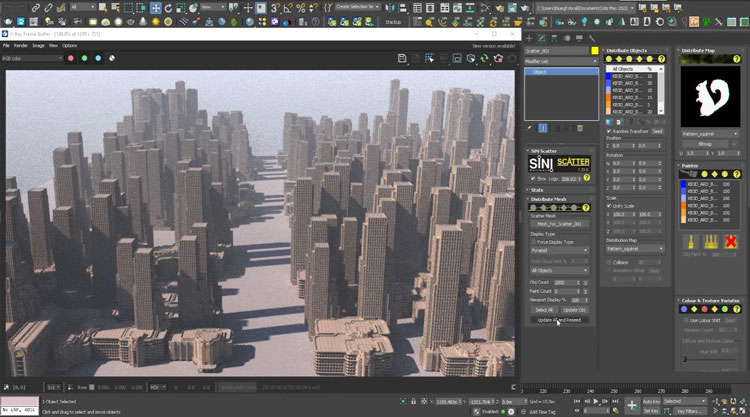Open SiNi Scatter help question mark
The width and height of the screenshot is (750, 417).
[x=586, y=178]
